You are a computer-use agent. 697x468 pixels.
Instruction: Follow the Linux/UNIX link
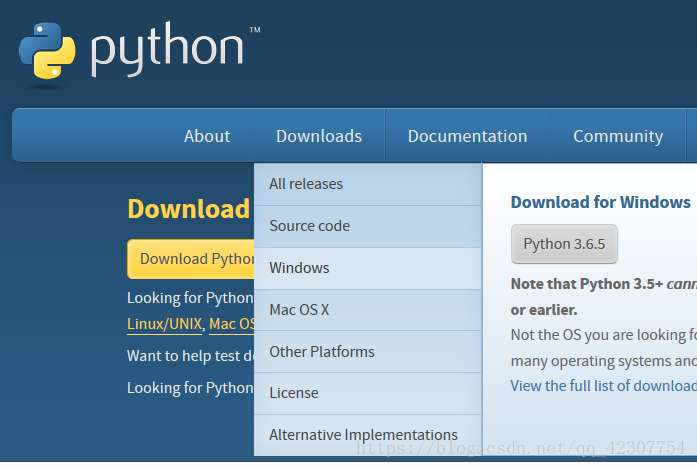(x=164, y=324)
